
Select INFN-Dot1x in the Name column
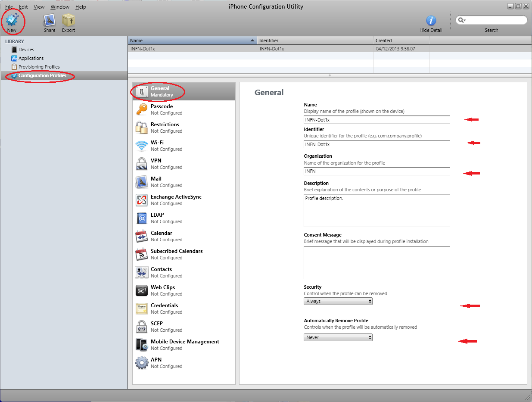[x=143, y=49]
